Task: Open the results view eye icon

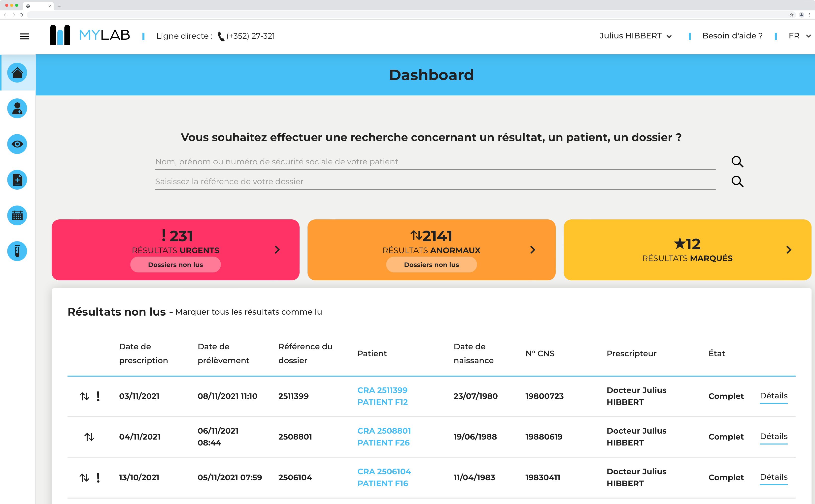Action: pos(17,144)
